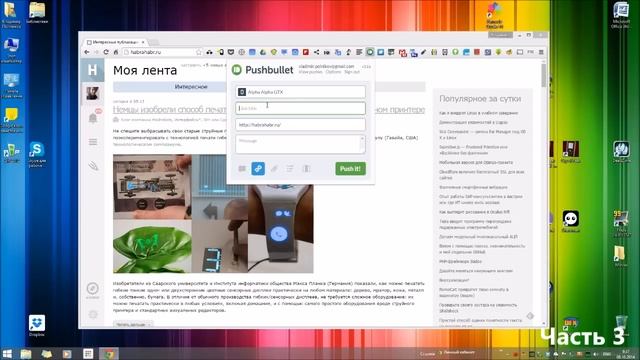Open the Windows Start button
Screen dimensions: 640x360
tap(7, 353)
